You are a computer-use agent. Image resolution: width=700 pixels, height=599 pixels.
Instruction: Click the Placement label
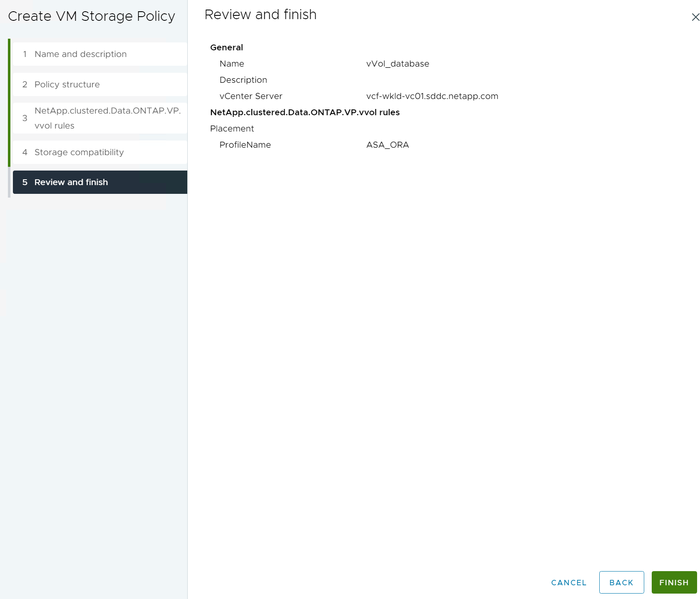pos(232,129)
